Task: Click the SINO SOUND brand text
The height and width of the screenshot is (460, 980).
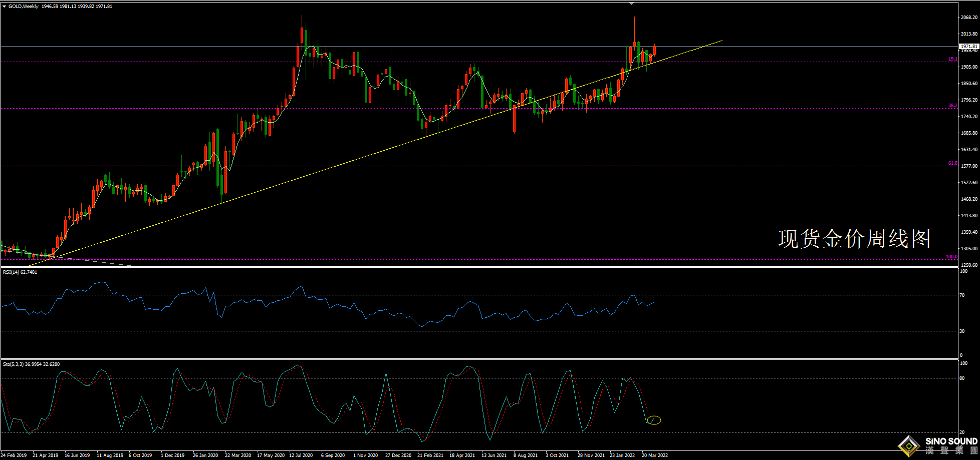Action: [x=951, y=441]
